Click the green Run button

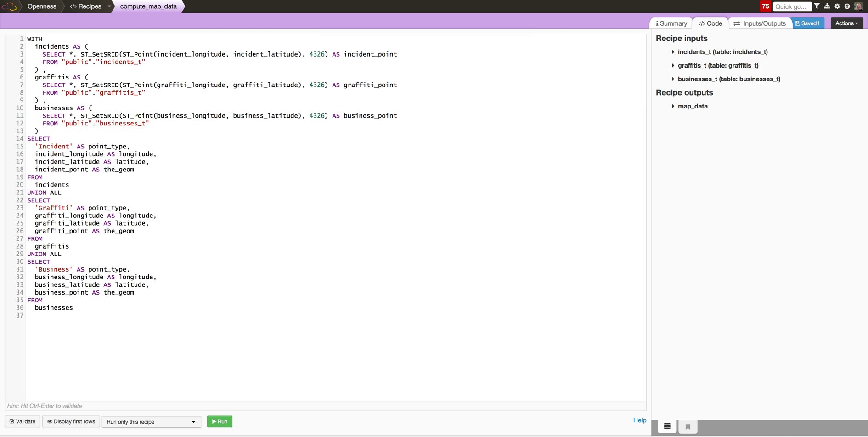coord(220,421)
